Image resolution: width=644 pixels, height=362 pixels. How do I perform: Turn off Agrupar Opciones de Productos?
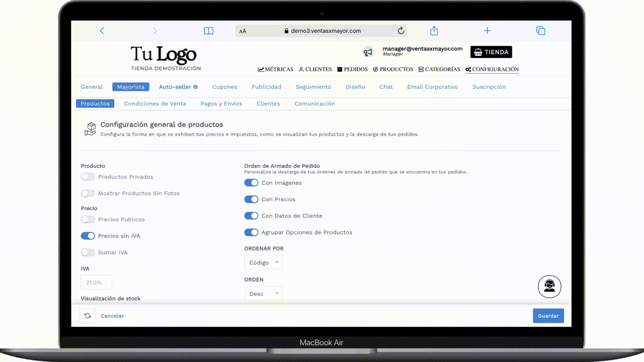[251, 232]
